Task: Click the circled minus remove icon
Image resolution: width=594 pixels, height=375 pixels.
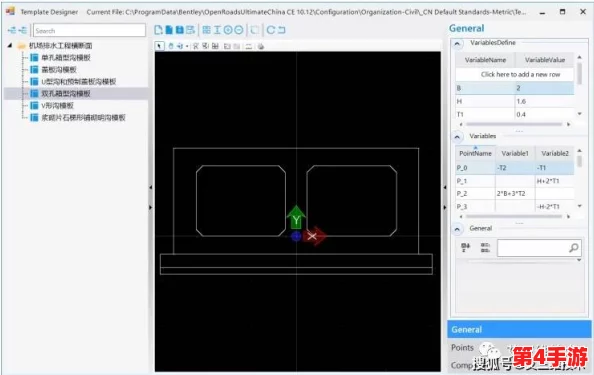Action: [x=238, y=30]
